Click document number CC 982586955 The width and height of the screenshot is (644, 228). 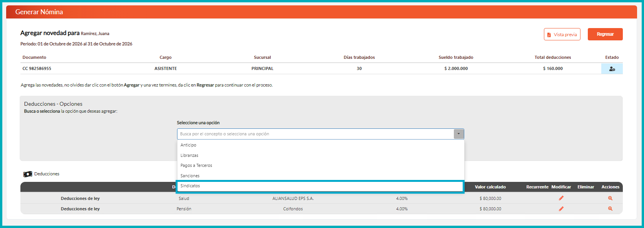tap(37, 68)
